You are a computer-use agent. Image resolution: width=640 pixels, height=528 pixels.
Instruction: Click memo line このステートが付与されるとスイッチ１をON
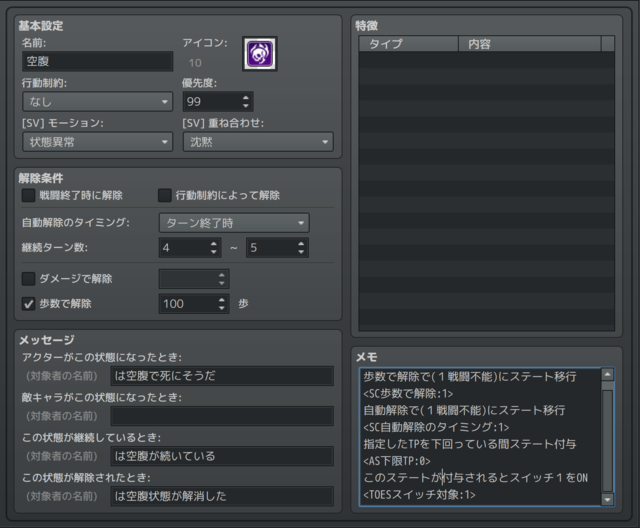pyautogui.click(x=476, y=478)
